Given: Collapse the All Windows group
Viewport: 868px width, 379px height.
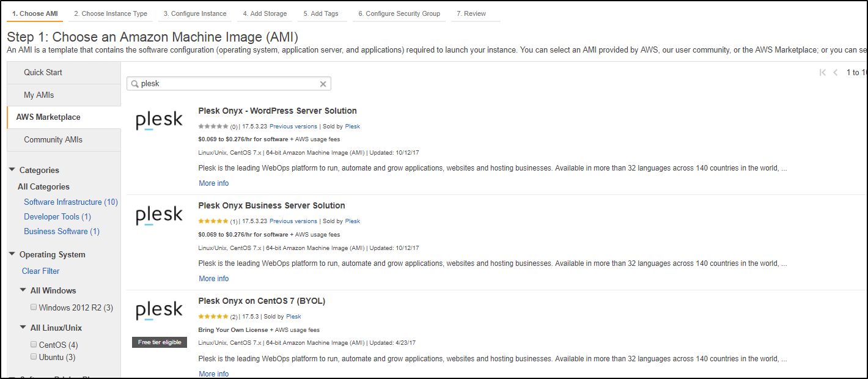Looking at the screenshot, I should click(x=23, y=290).
